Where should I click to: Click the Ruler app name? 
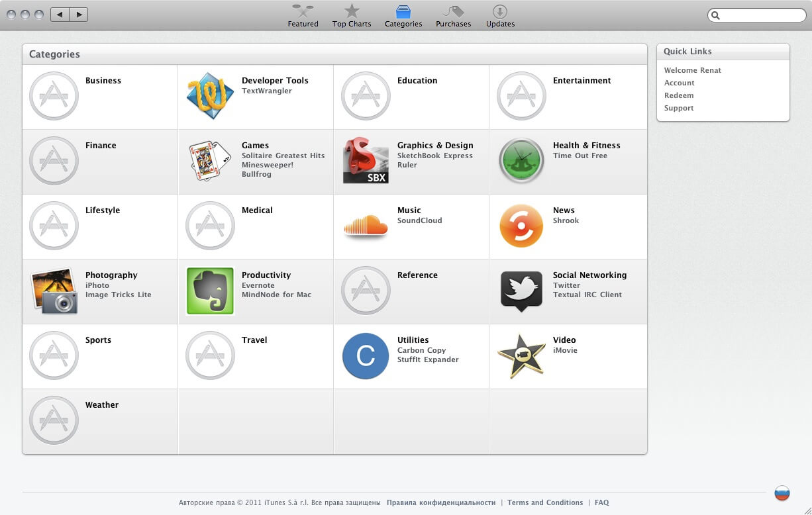pos(407,165)
